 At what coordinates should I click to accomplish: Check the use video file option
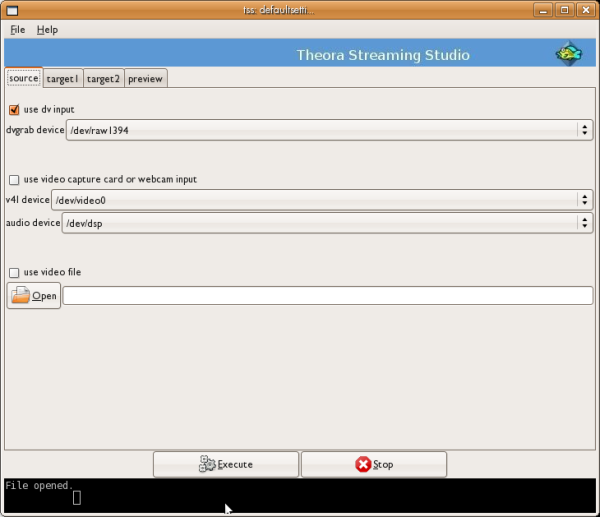pos(14,272)
